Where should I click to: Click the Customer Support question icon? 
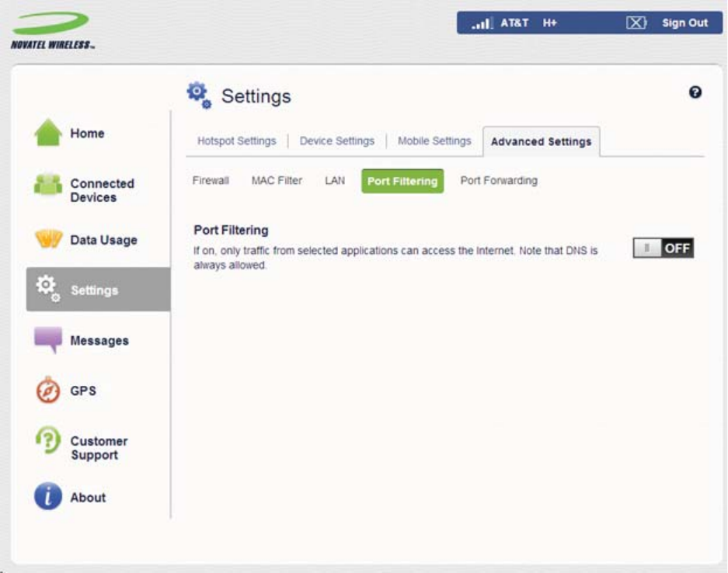point(48,440)
